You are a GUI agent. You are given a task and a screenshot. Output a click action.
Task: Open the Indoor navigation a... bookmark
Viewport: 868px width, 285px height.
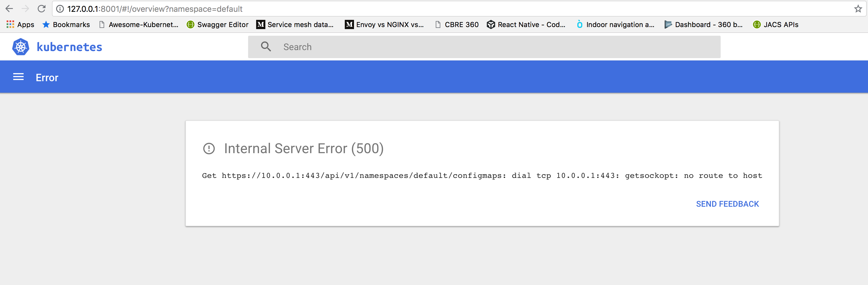(615, 24)
